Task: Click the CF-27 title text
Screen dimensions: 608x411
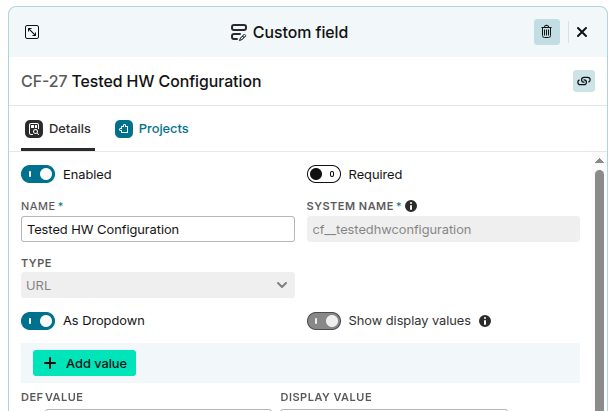Action: click(141, 81)
